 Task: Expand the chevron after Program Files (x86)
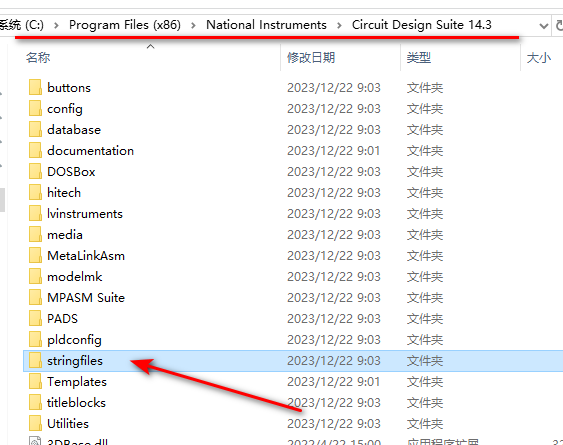point(194,25)
